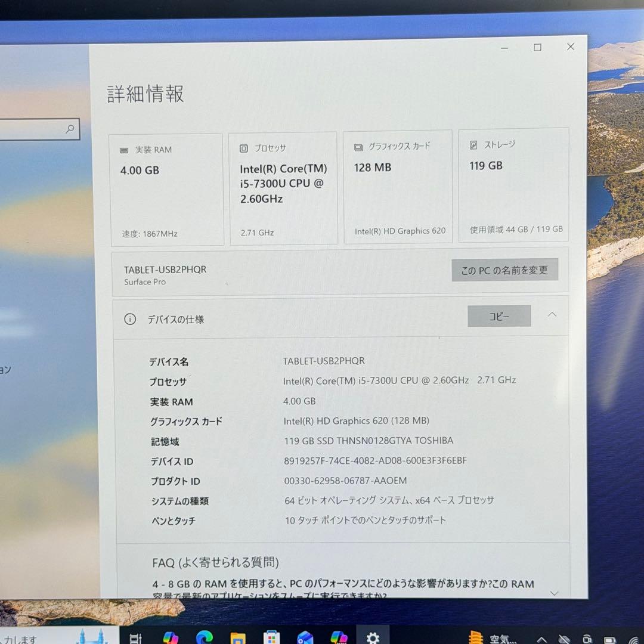The height and width of the screenshot is (644, 644).
Task: Select the graphics card icon above 128 MB
Action: click(358, 146)
